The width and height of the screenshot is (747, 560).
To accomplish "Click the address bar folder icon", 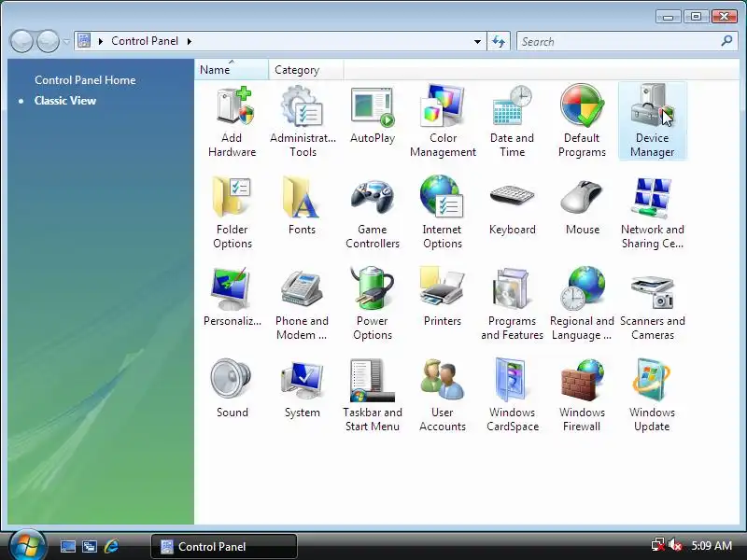I will (84, 41).
